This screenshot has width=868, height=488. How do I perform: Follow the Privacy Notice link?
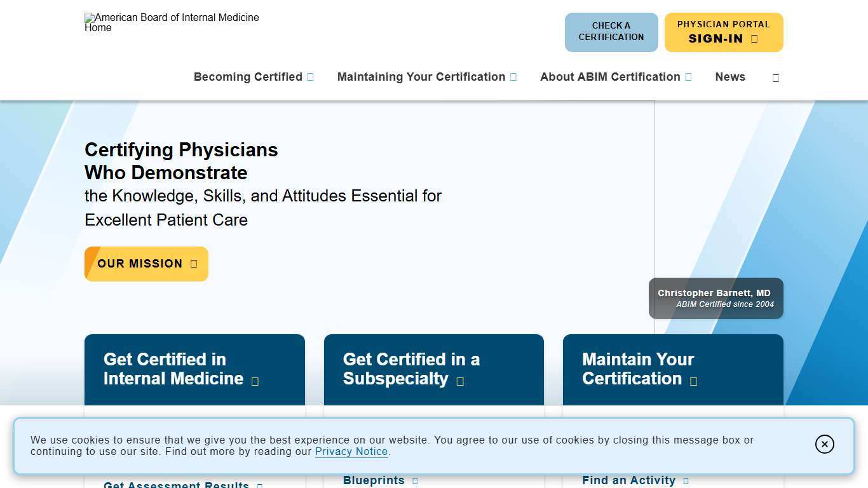point(351,452)
